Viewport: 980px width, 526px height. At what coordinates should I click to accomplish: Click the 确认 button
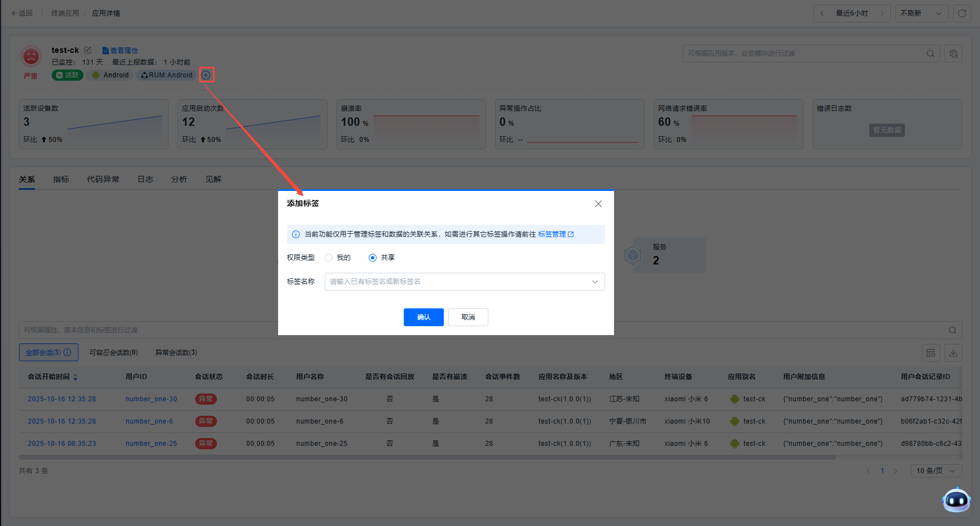click(423, 317)
